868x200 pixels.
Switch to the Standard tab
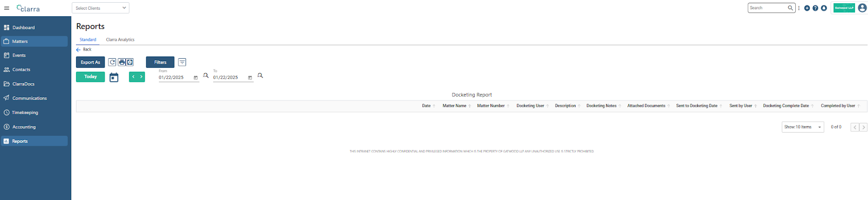coord(88,40)
